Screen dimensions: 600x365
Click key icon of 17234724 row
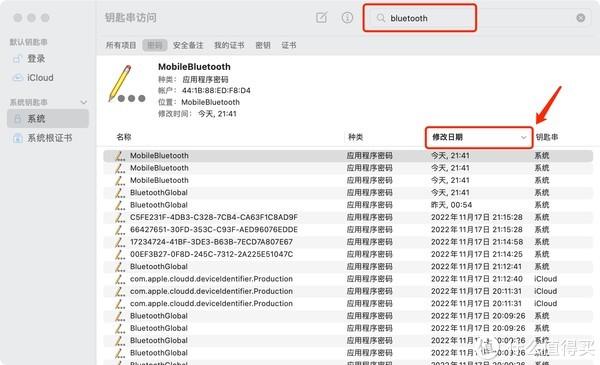[120, 242]
